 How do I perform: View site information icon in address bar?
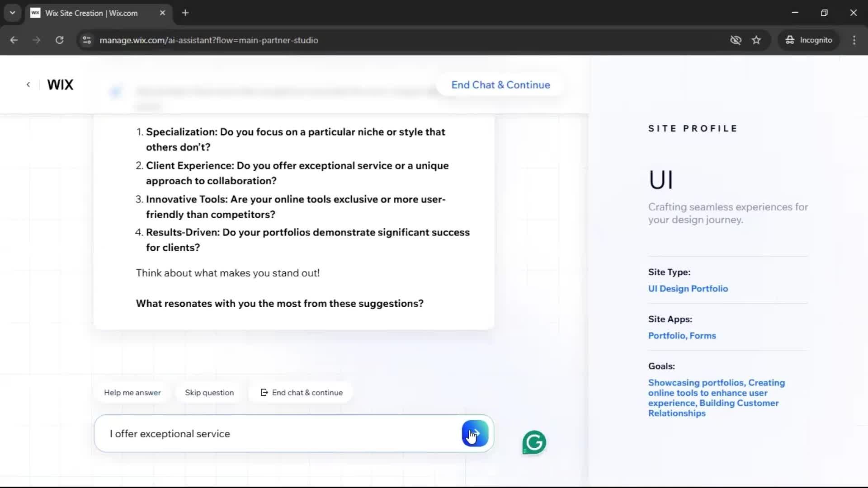pyautogui.click(x=87, y=40)
